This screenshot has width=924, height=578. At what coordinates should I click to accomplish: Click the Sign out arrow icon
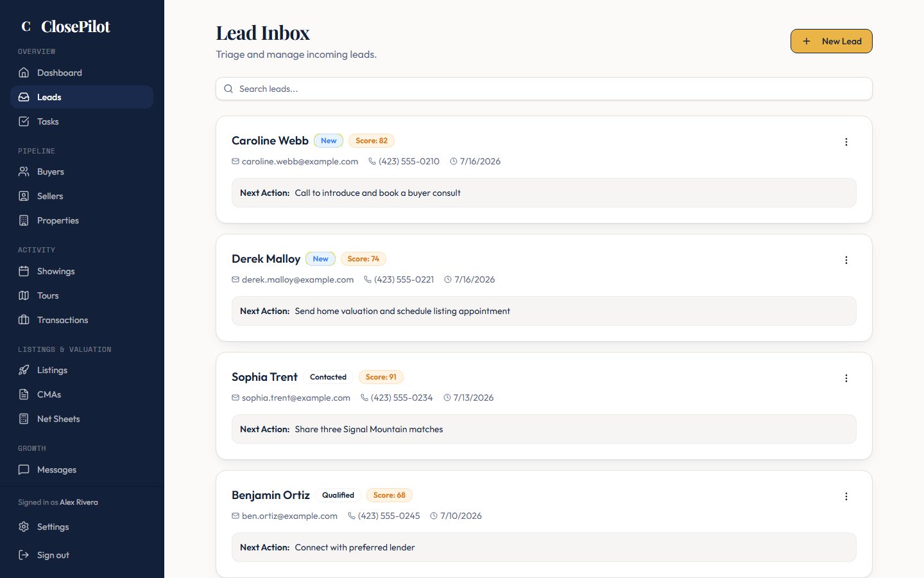pyautogui.click(x=24, y=555)
